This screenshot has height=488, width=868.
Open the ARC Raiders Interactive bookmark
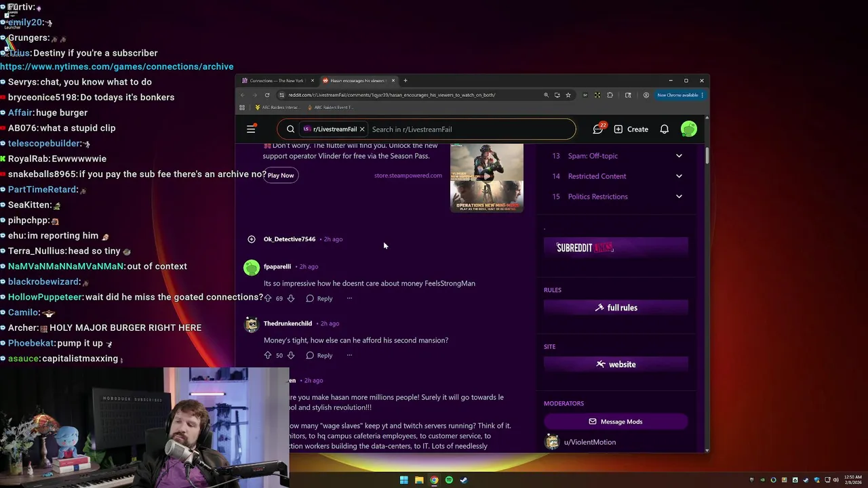277,107
